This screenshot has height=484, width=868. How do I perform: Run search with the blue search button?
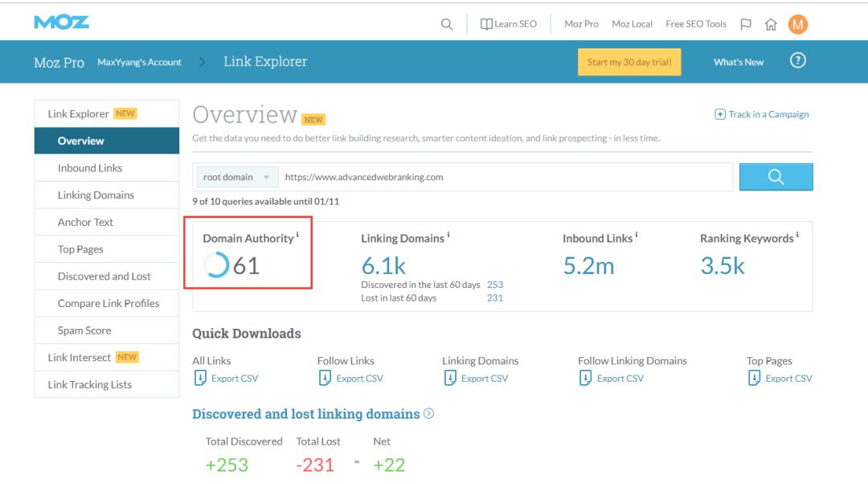(776, 177)
